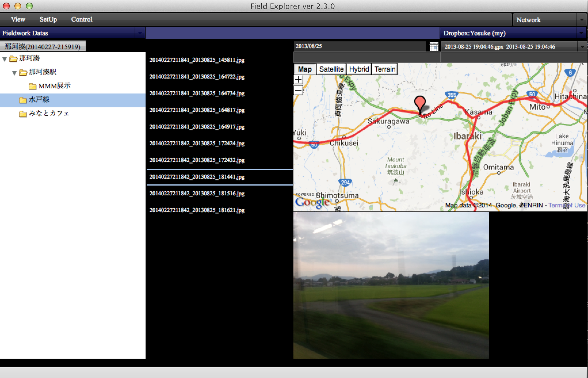Image resolution: width=588 pixels, height=378 pixels.
Task: Switch map to Terrain view
Action: [x=385, y=69]
